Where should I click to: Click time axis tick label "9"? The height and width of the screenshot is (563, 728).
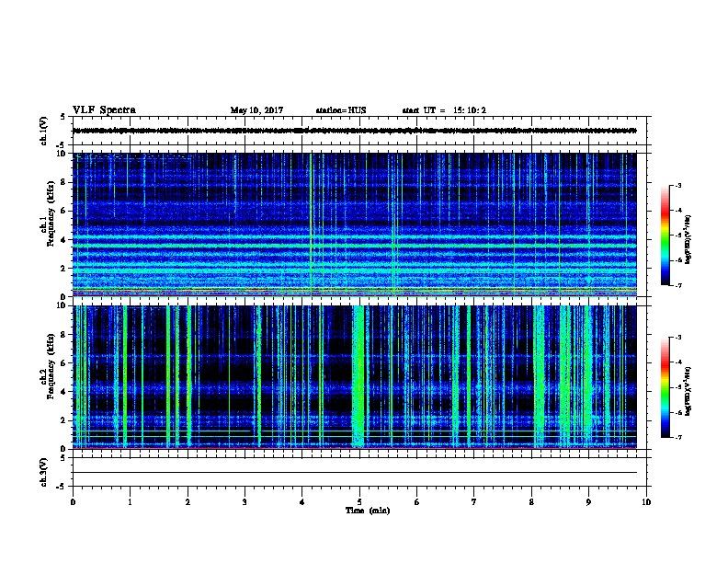click(x=588, y=502)
